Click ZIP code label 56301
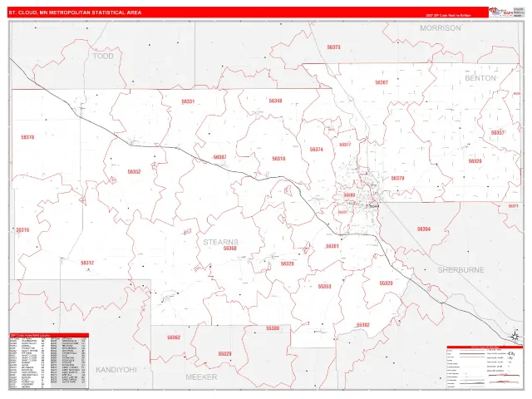The image size is (532, 399). pyautogui.click(x=332, y=246)
